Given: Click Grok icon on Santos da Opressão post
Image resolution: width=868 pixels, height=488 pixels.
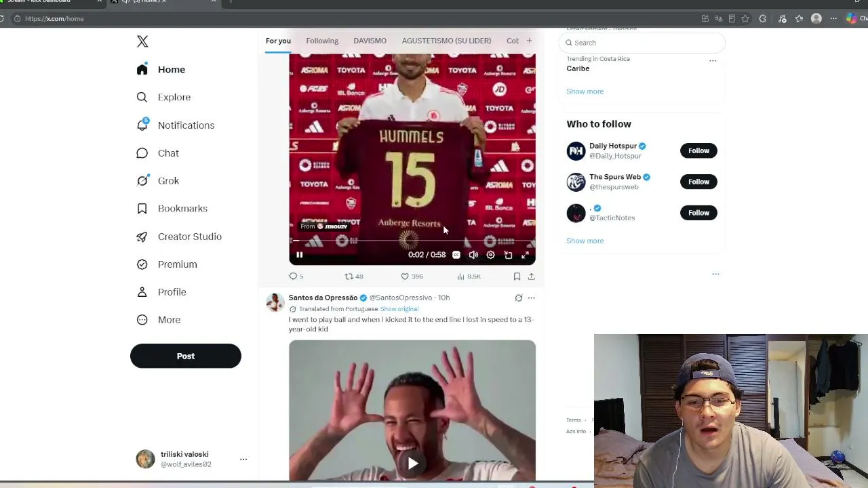Looking at the screenshot, I should click(x=519, y=298).
